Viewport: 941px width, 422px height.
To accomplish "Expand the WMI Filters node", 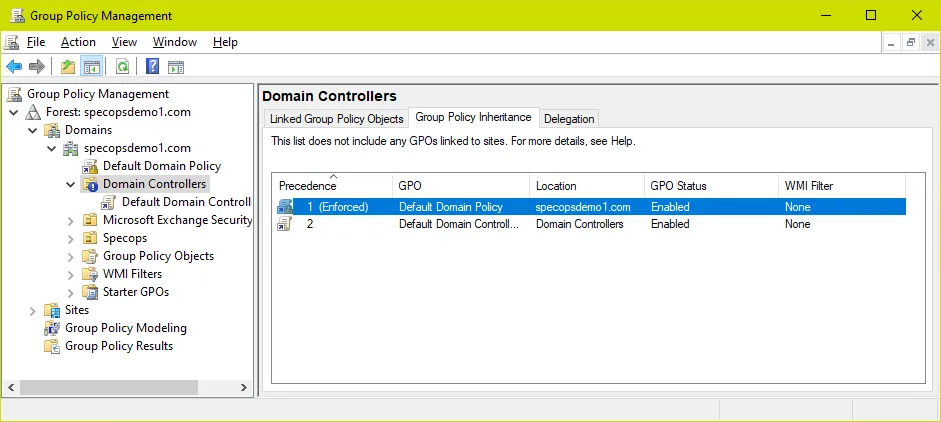I will pyautogui.click(x=71, y=274).
